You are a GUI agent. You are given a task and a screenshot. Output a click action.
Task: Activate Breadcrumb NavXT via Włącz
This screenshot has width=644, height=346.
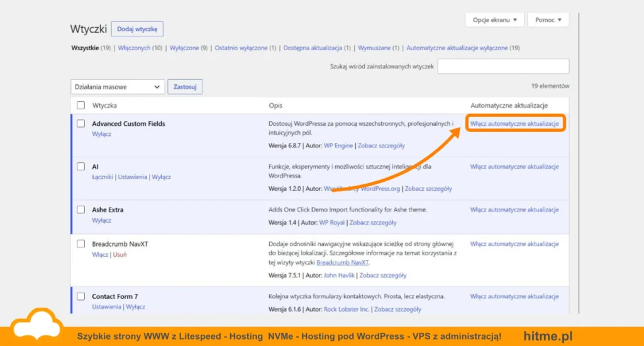pos(100,255)
